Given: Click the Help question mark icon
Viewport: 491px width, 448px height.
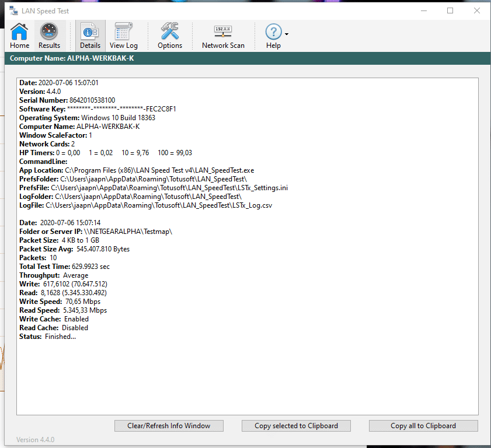Looking at the screenshot, I should point(273,33).
